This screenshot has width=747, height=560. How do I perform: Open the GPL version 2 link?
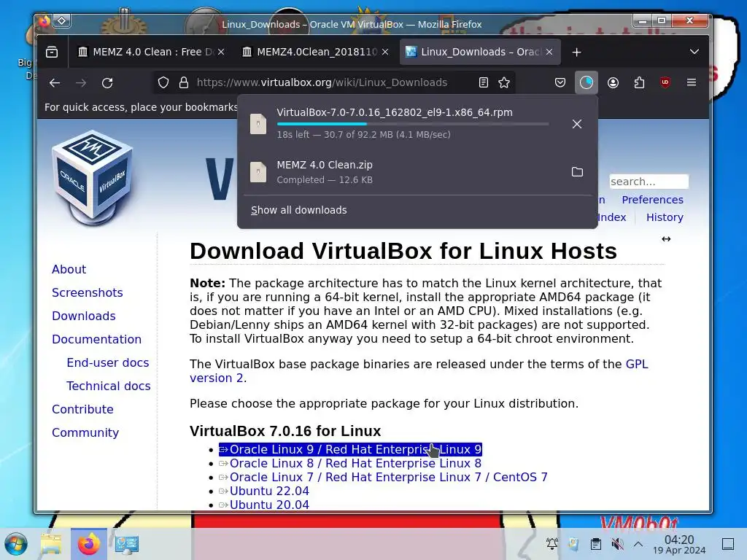click(x=636, y=365)
